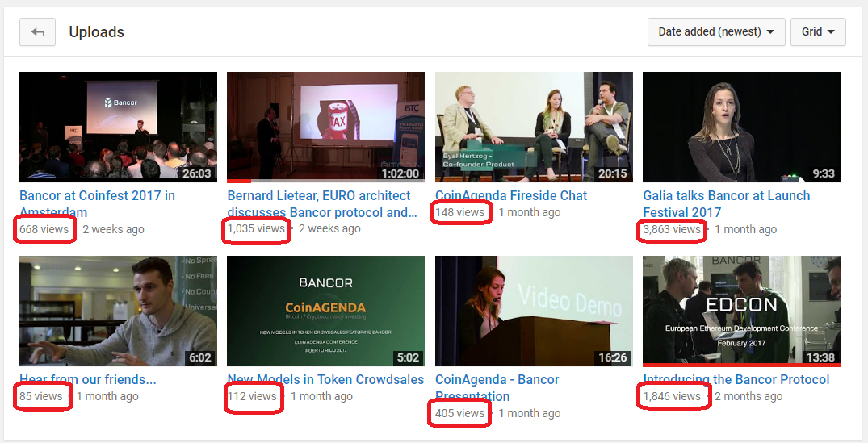Click the 16:26 duration badge
Viewport: 868px width, 443px height.
click(x=612, y=357)
